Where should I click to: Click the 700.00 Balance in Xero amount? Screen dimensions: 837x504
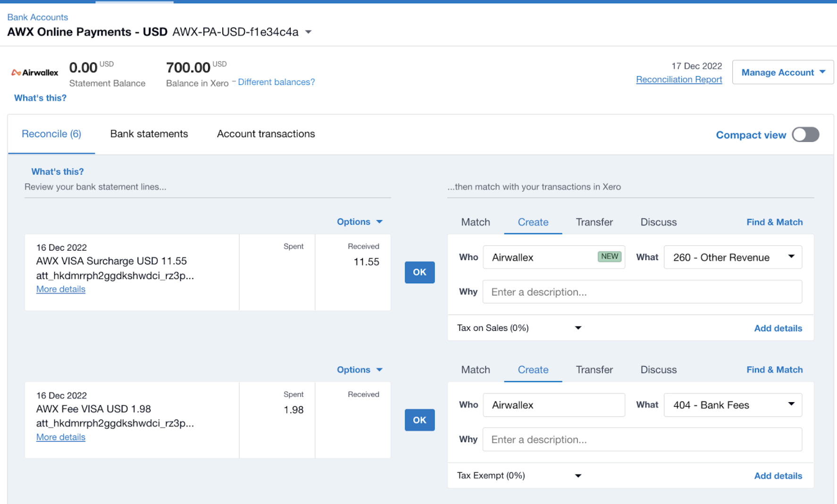[x=188, y=68]
